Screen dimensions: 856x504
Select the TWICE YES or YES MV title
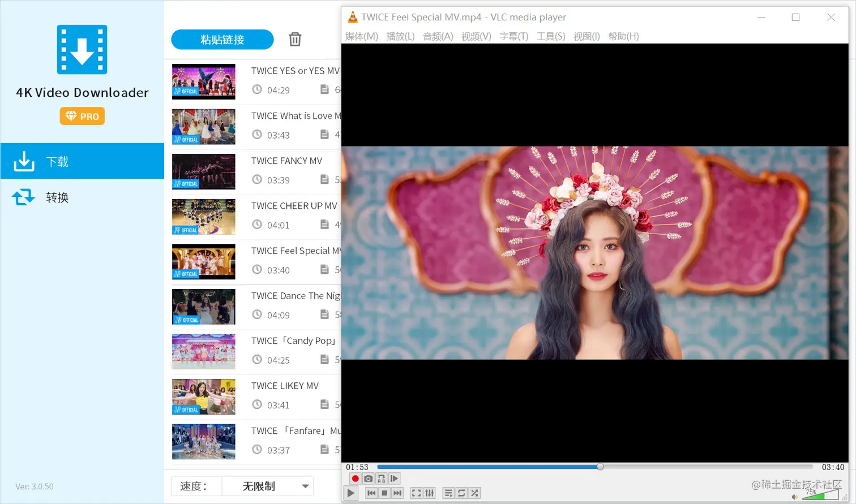point(296,71)
